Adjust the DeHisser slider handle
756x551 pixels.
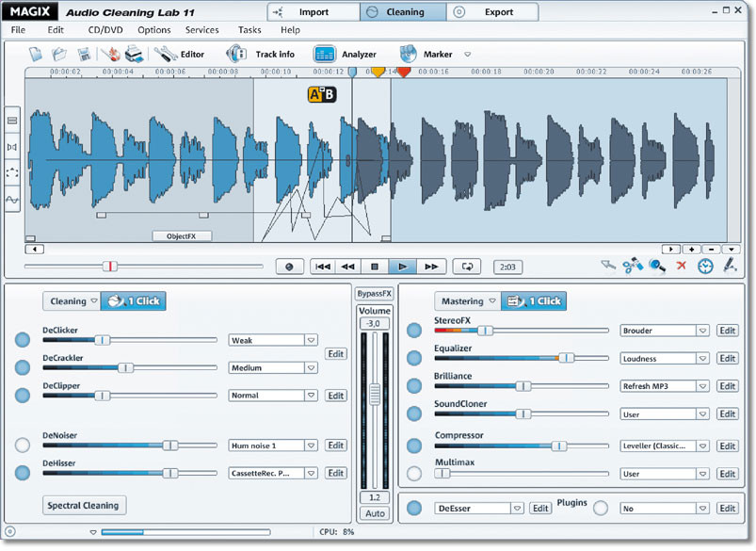click(x=169, y=474)
